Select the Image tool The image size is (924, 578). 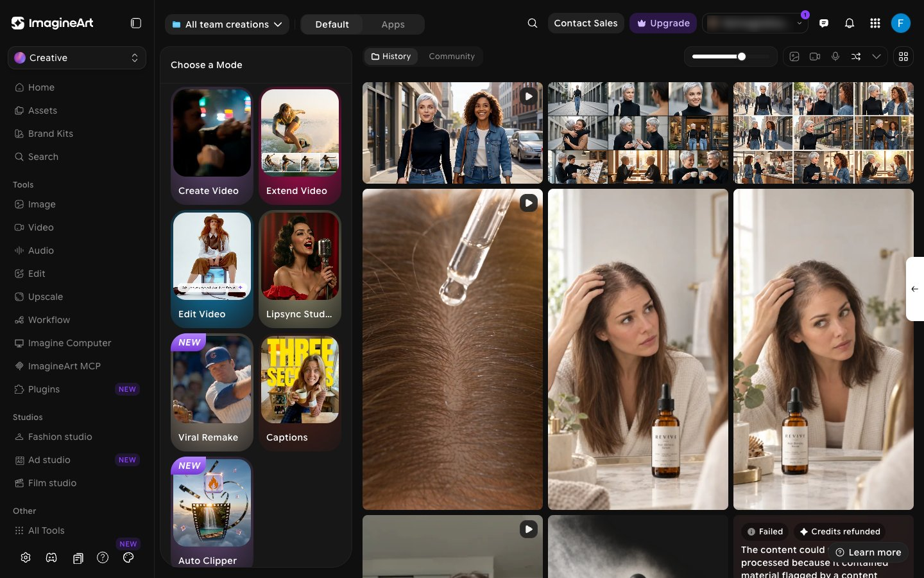[77, 204]
